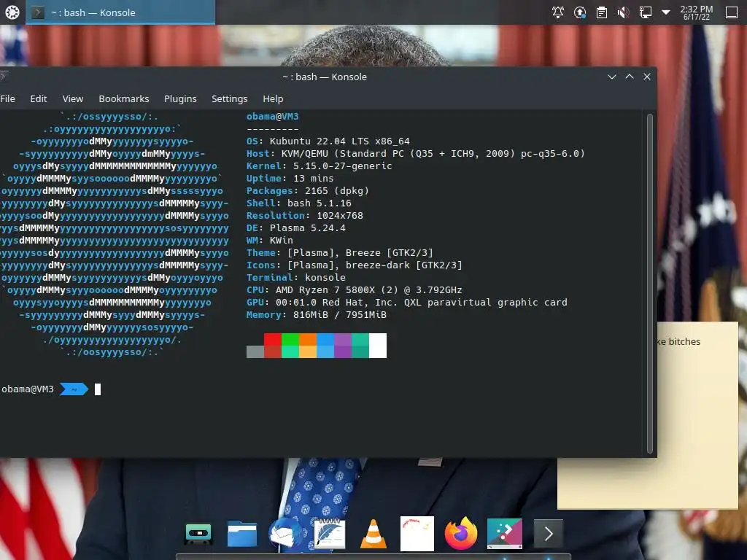The width and height of the screenshot is (747, 560).
Task: Open the Settings menu in Konsole
Action: pos(230,98)
